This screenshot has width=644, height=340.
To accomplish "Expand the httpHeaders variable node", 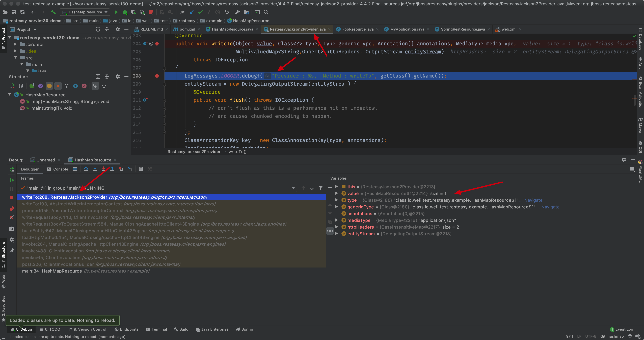I will 337,227.
